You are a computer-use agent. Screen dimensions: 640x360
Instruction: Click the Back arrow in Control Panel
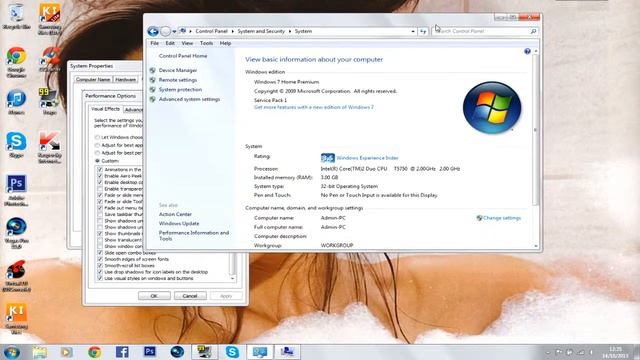click(153, 31)
